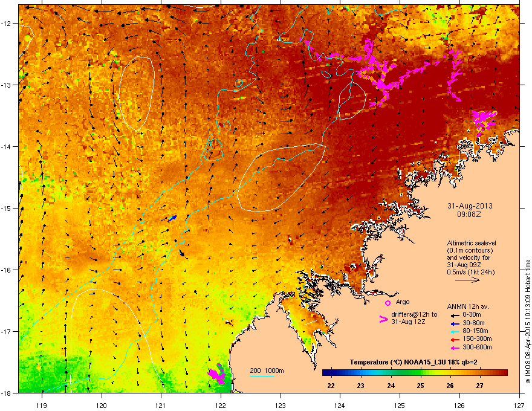Select the cyan 80-150m arrow in legend

tap(454, 331)
